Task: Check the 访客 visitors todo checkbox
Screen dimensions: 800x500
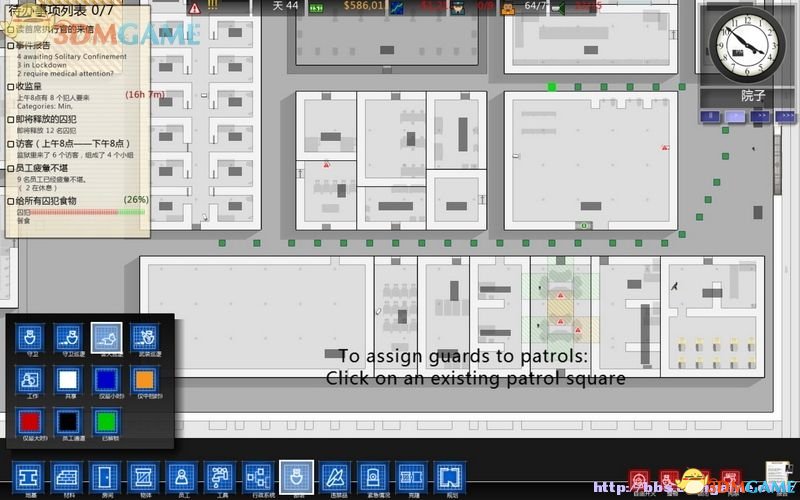Action: pyautogui.click(x=11, y=144)
